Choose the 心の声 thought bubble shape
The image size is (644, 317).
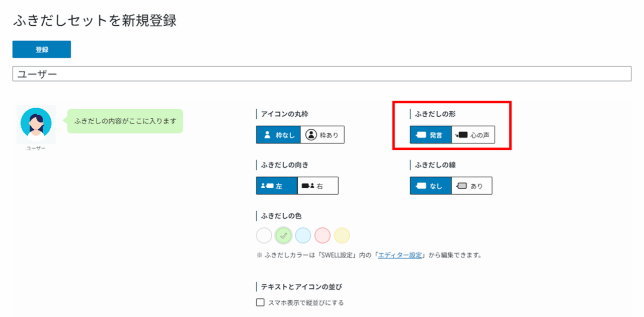click(x=473, y=135)
